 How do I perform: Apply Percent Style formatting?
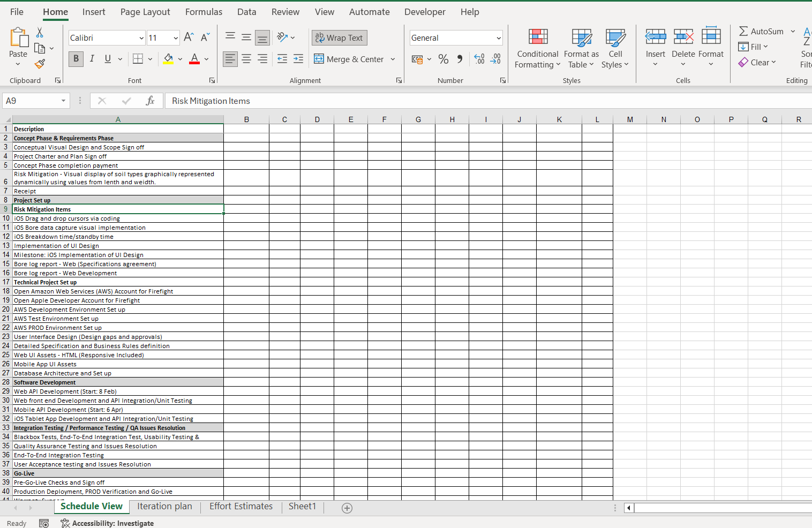tap(443, 59)
